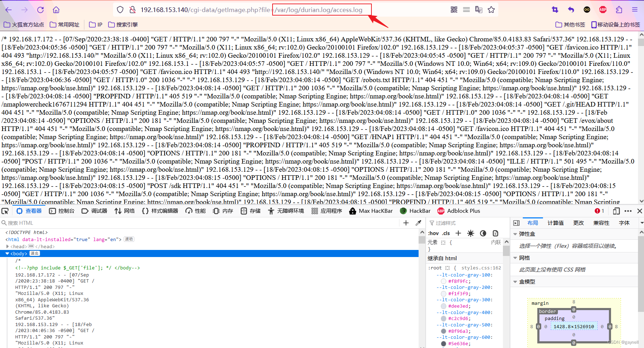Click the #c2c9d6 color swatch
Image resolution: width=644 pixels, height=348 pixels.
coord(443,319)
